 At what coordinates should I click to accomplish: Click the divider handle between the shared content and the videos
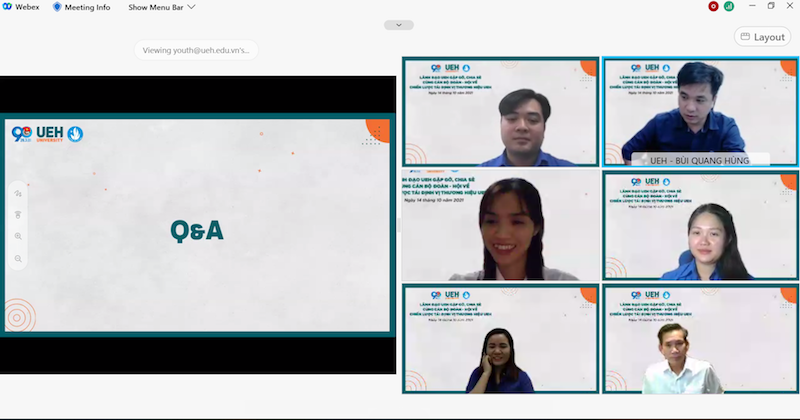tap(399, 225)
